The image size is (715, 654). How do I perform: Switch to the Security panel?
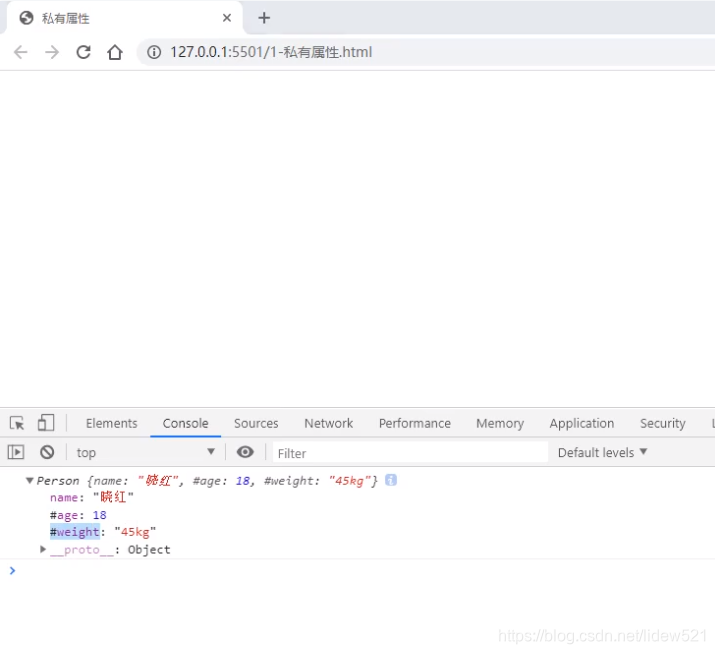(663, 423)
